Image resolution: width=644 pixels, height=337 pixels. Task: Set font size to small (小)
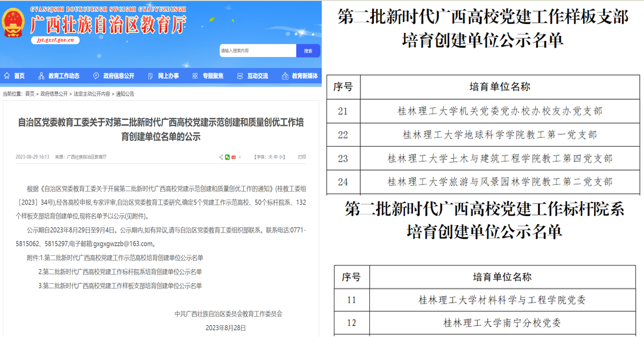click(x=281, y=157)
